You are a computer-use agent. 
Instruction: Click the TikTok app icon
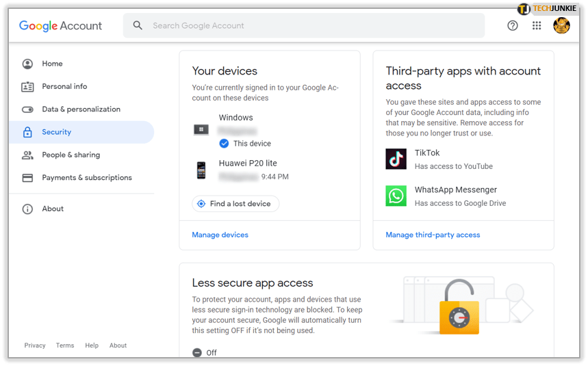pos(396,159)
